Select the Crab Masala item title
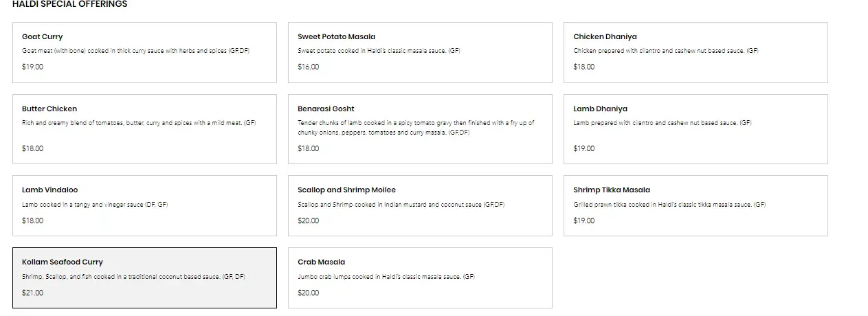The width and height of the screenshot is (868, 316). click(321, 262)
